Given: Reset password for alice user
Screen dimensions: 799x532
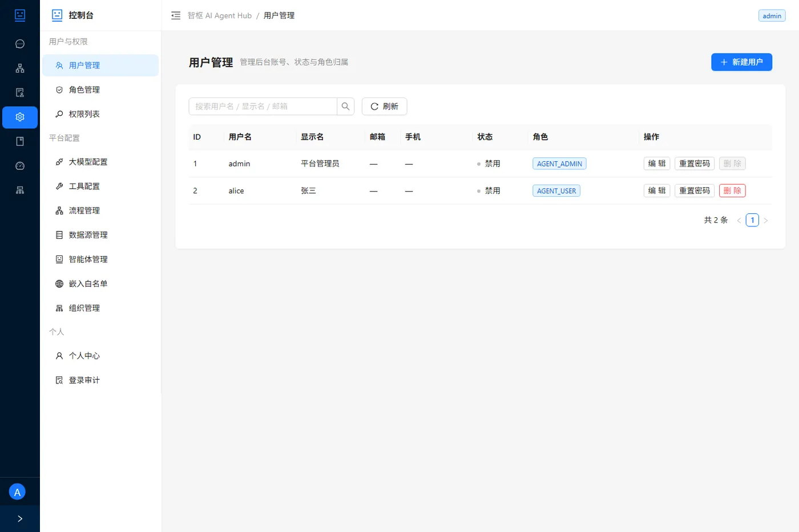Looking at the screenshot, I should [x=695, y=191].
